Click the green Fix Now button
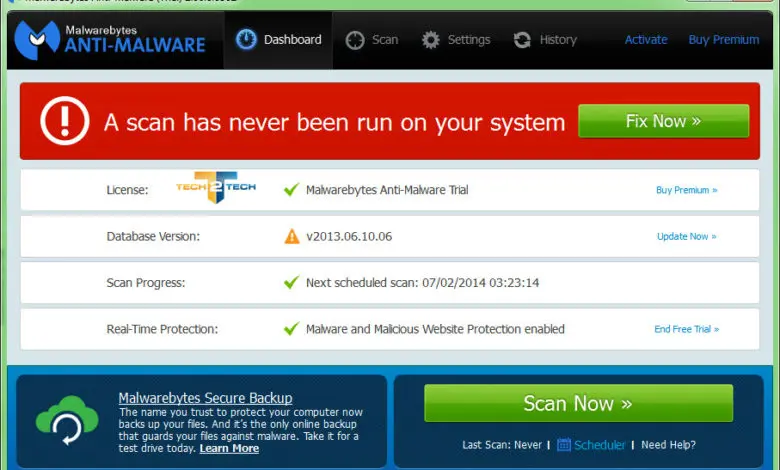This screenshot has width=780, height=470. click(664, 121)
